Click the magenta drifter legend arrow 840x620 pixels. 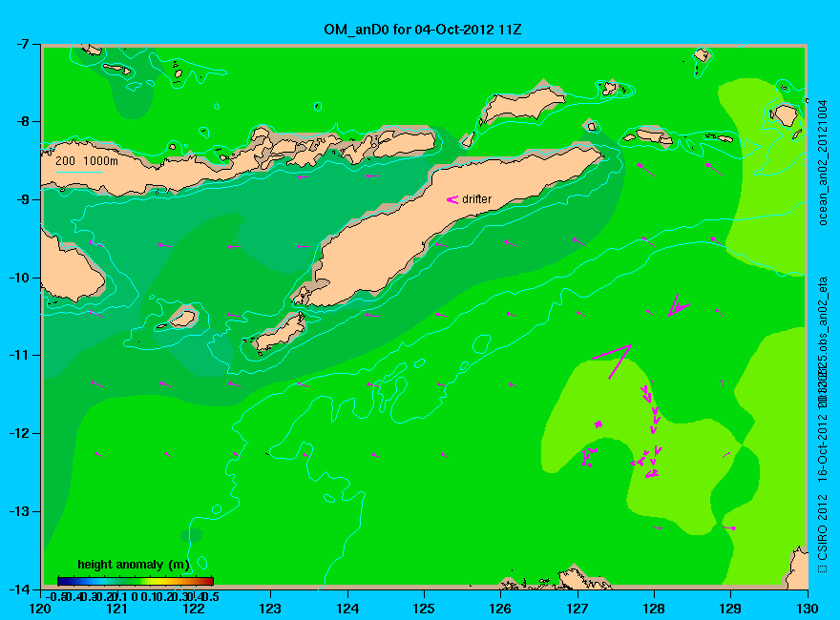click(452, 199)
